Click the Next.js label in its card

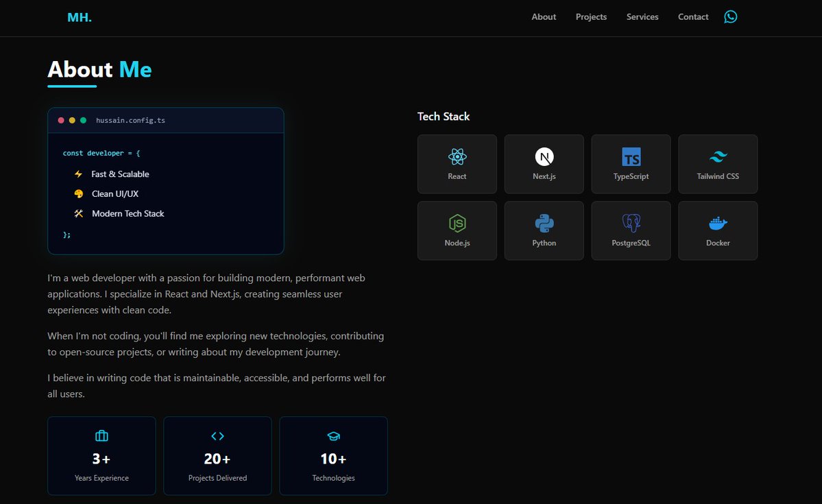(x=544, y=176)
